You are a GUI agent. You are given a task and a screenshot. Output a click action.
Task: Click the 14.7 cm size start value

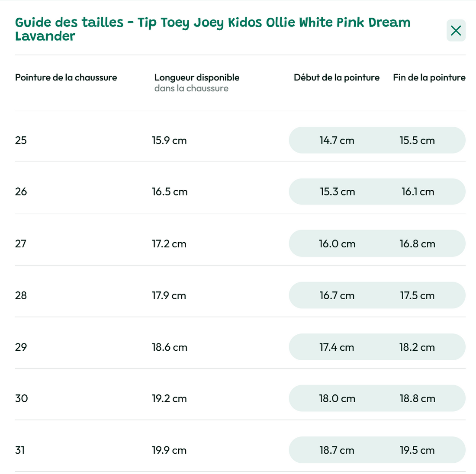(x=337, y=140)
